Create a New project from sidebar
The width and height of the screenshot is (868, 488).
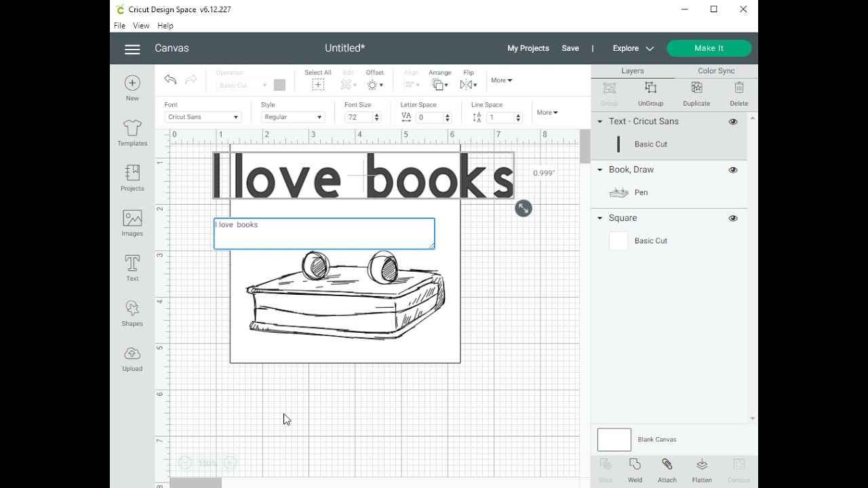tap(132, 88)
